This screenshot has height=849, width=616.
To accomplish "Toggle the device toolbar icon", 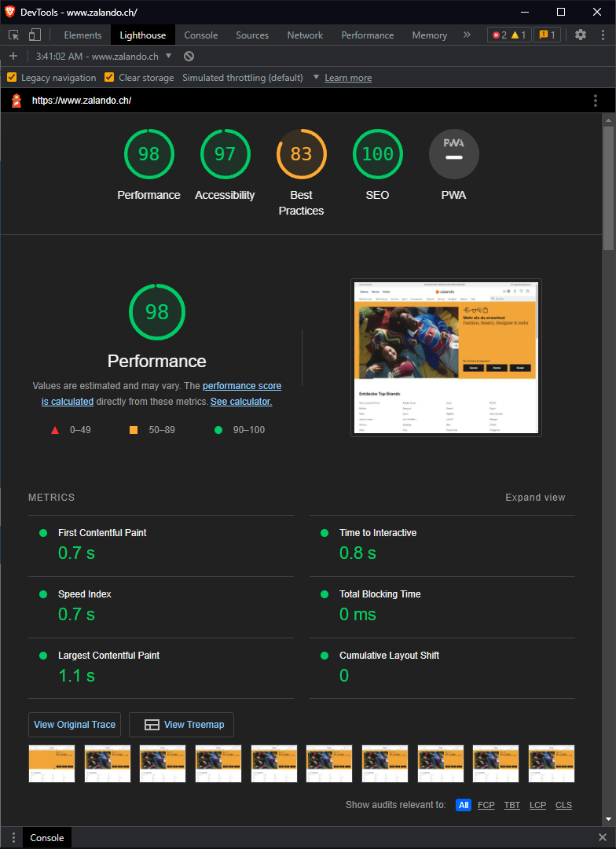I will click(35, 35).
